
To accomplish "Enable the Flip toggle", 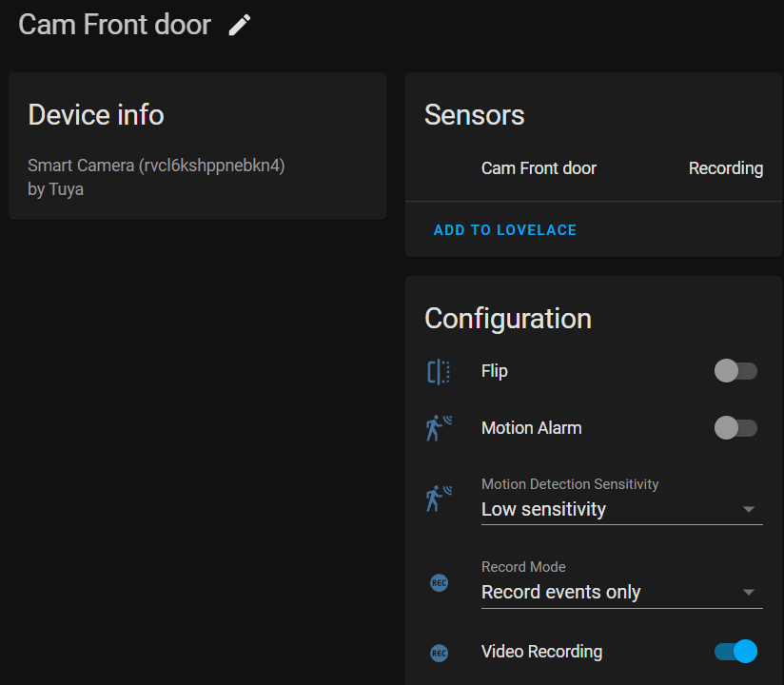I will click(x=735, y=371).
